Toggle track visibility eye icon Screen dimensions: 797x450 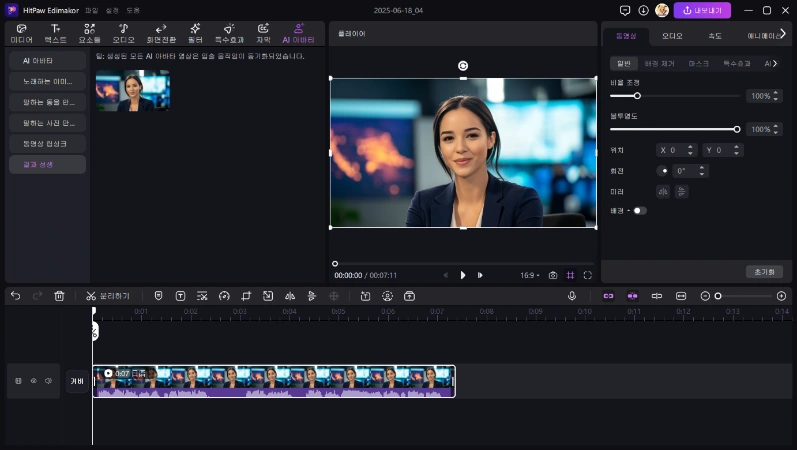tap(34, 381)
